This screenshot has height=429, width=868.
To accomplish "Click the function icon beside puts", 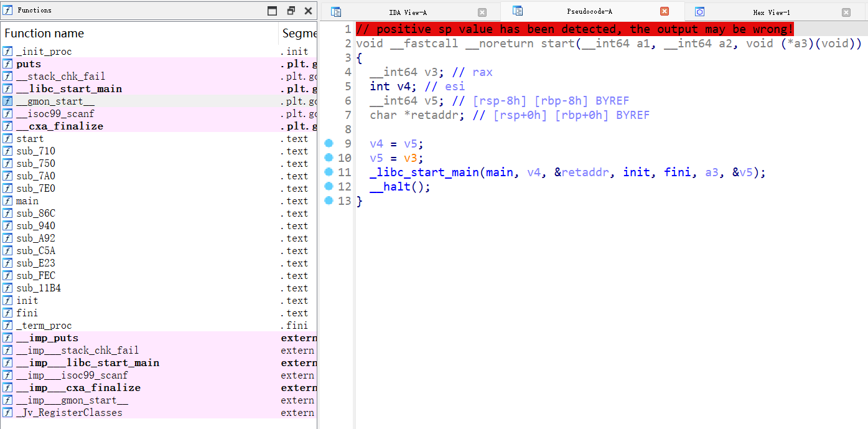I will (x=7, y=64).
